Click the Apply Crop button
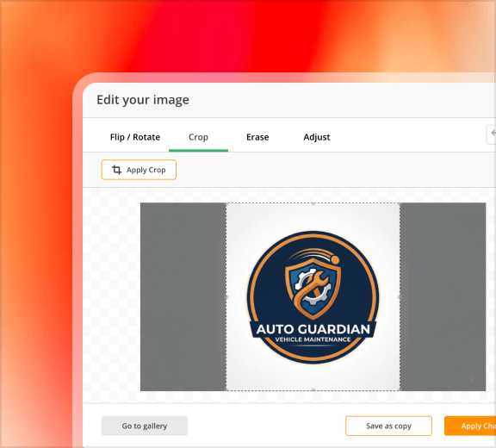 coord(139,170)
